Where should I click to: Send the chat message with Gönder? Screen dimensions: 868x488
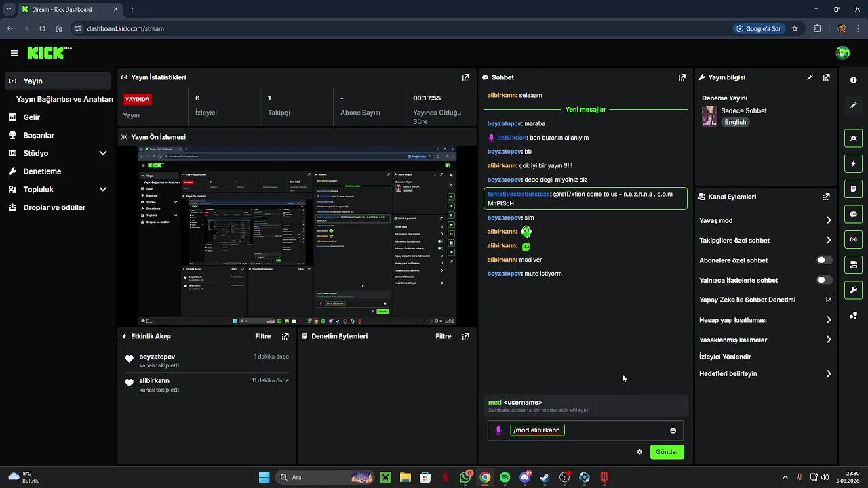coord(667,452)
